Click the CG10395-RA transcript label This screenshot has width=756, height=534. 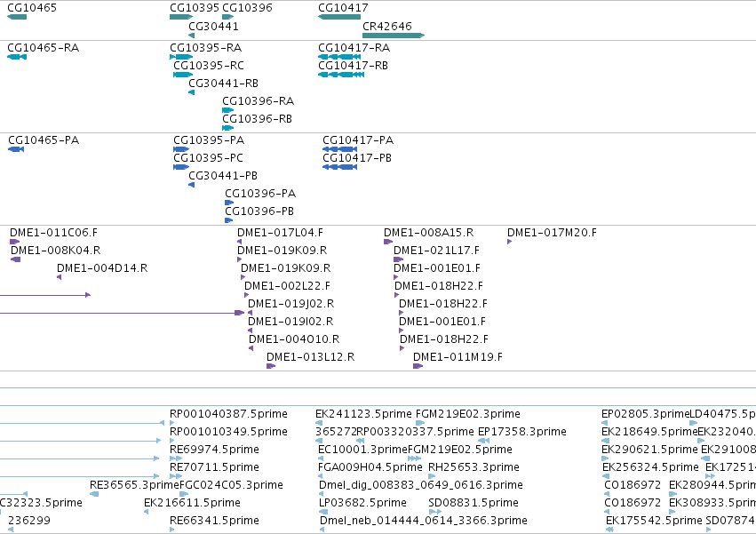pos(206,48)
